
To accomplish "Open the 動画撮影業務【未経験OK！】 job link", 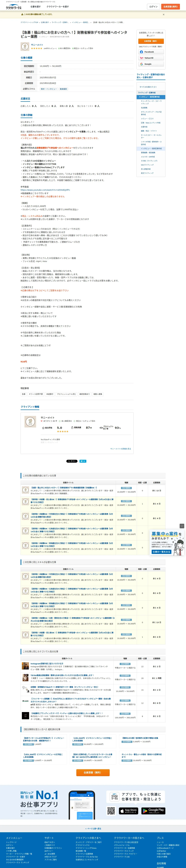I will (64, 488).
